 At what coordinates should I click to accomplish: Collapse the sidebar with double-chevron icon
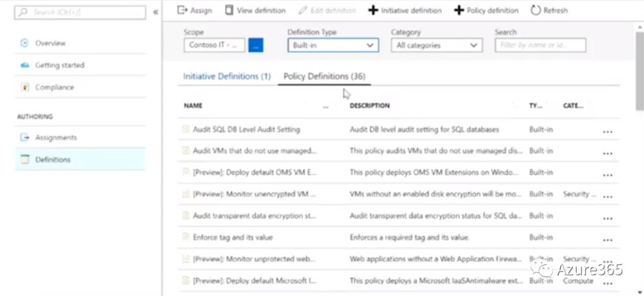point(156,12)
